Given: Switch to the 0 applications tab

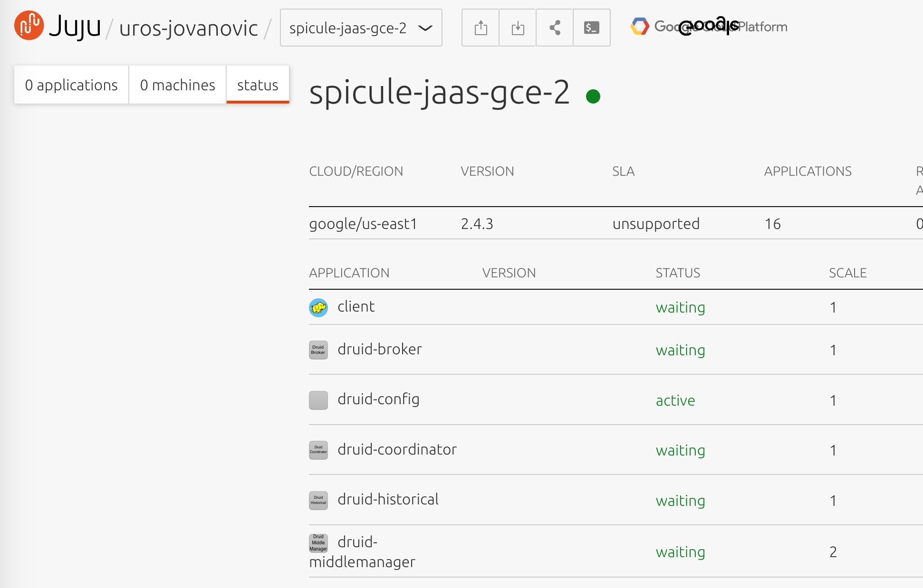Looking at the screenshot, I should pos(71,85).
